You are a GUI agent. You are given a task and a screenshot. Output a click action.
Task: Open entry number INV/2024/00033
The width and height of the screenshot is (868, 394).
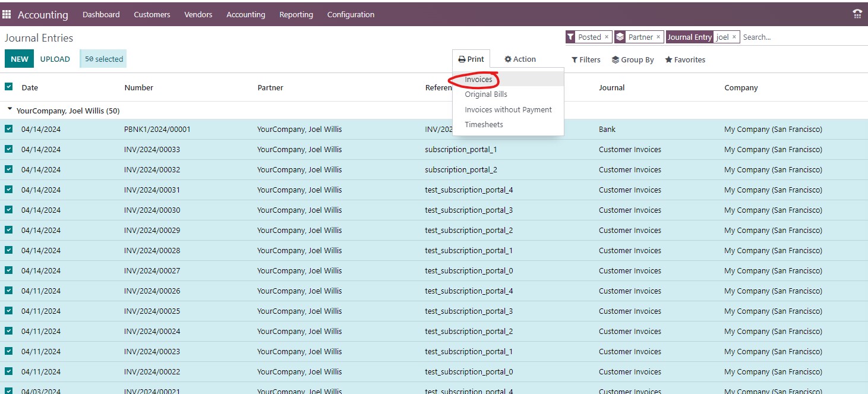point(152,149)
